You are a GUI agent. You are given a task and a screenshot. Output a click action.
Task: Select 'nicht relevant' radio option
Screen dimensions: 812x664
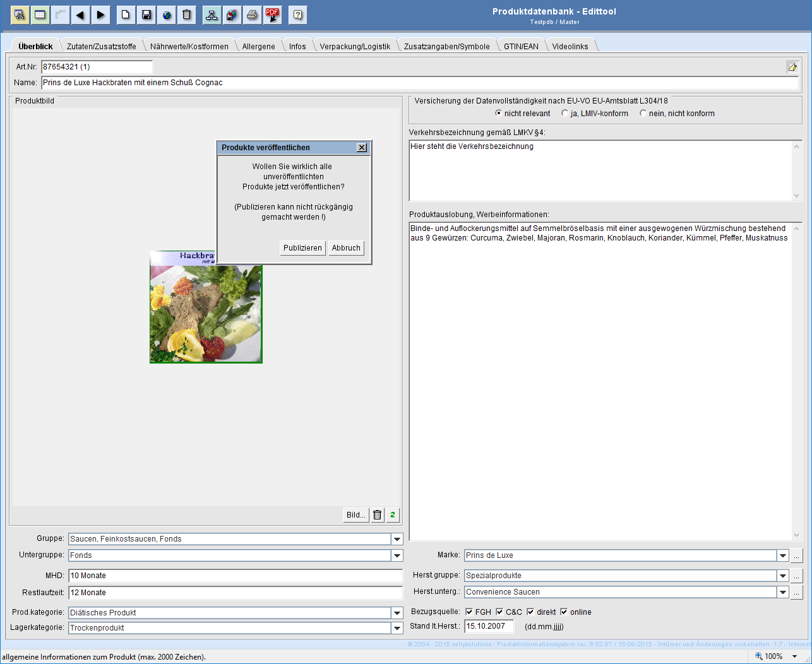pyautogui.click(x=499, y=114)
